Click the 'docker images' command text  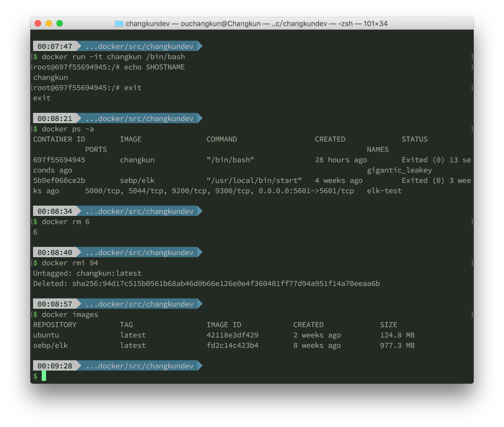(70, 314)
